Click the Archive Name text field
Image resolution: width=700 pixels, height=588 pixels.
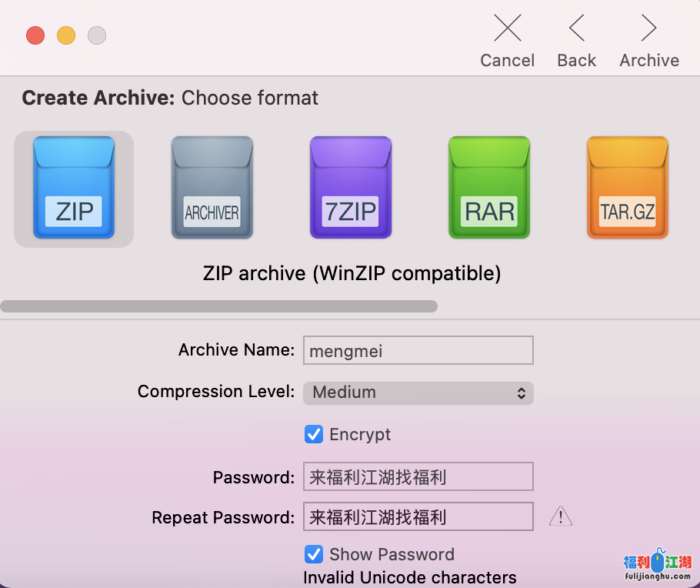tap(418, 351)
